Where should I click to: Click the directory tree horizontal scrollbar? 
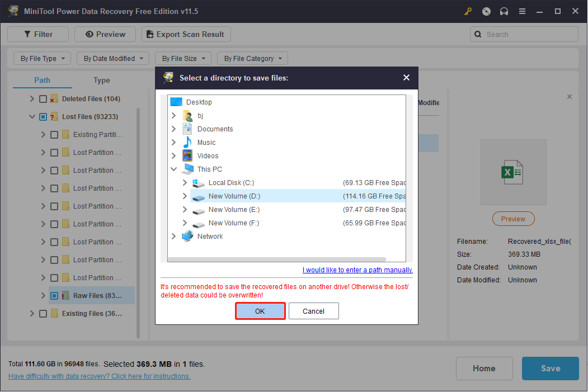tap(277, 259)
